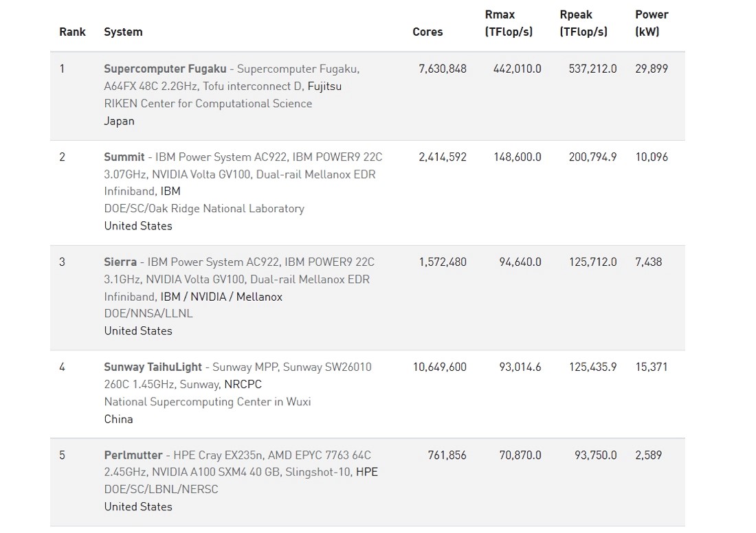Open the Sunway TaihuLight system link
This screenshot has width=756, height=533.
pyautogui.click(x=153, y=367)
